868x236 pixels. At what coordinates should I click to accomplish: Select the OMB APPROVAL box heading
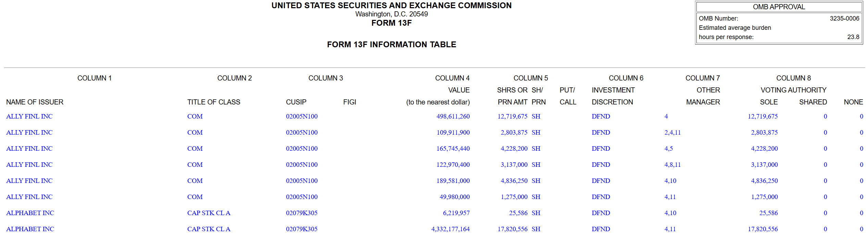pyautogui.click(x=779, y=7)
